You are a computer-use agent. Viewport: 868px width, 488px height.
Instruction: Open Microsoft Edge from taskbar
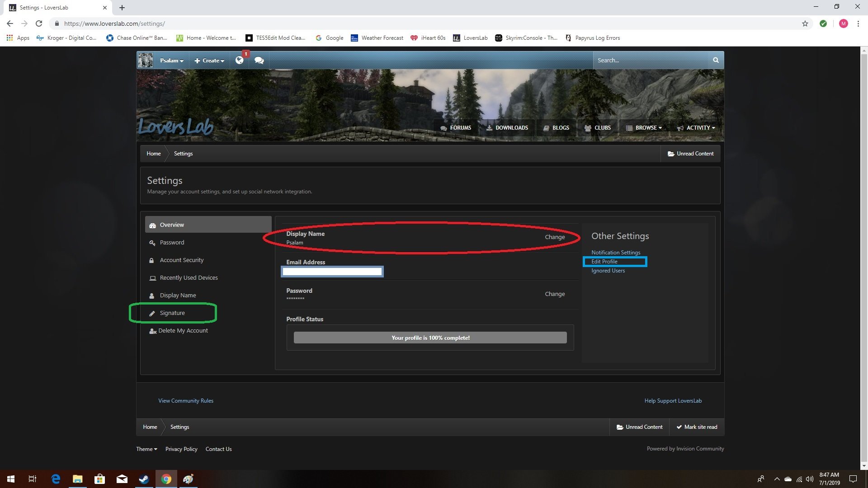[x=56, y=479]
